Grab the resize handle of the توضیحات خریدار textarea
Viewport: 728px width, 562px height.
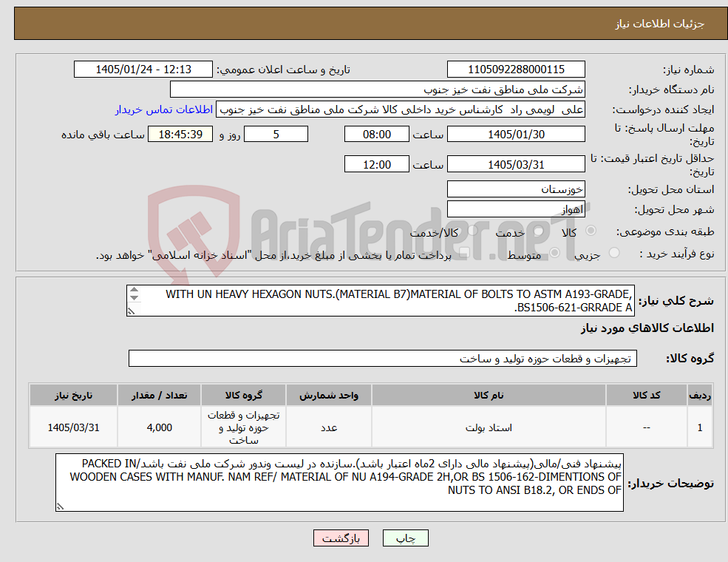coord(60,507)
